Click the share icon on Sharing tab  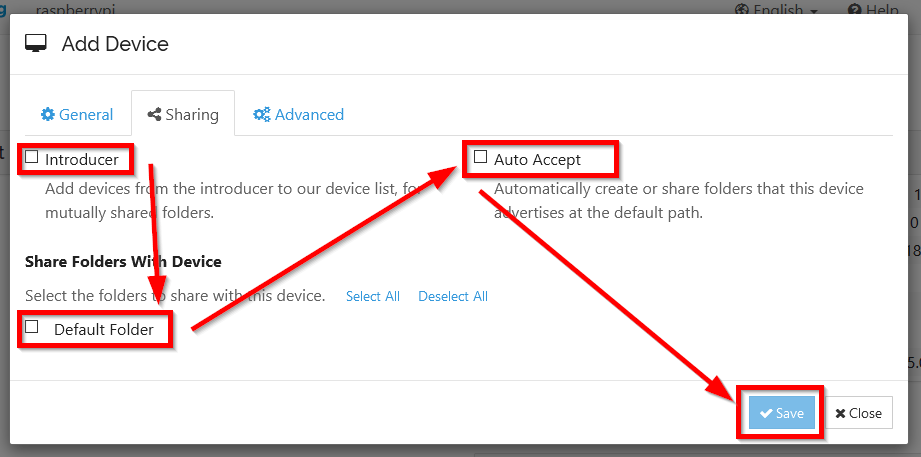pyautogui.click(x=154, y=115)
